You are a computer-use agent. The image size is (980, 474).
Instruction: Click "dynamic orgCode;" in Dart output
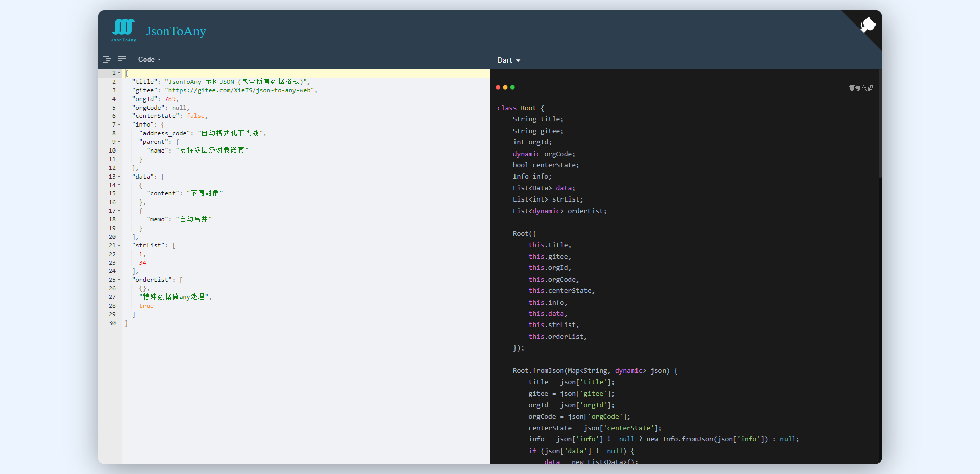(x=544, y=154)
